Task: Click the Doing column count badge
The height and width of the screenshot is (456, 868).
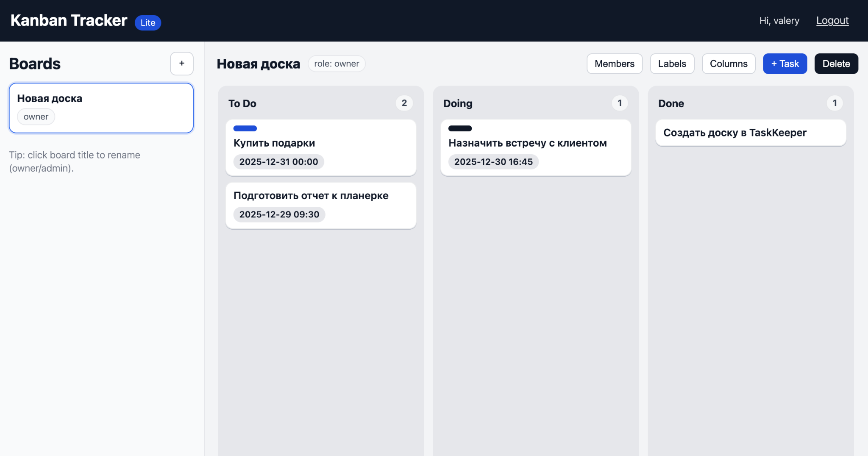Action: pyautogui.click(x=620, y=103)
